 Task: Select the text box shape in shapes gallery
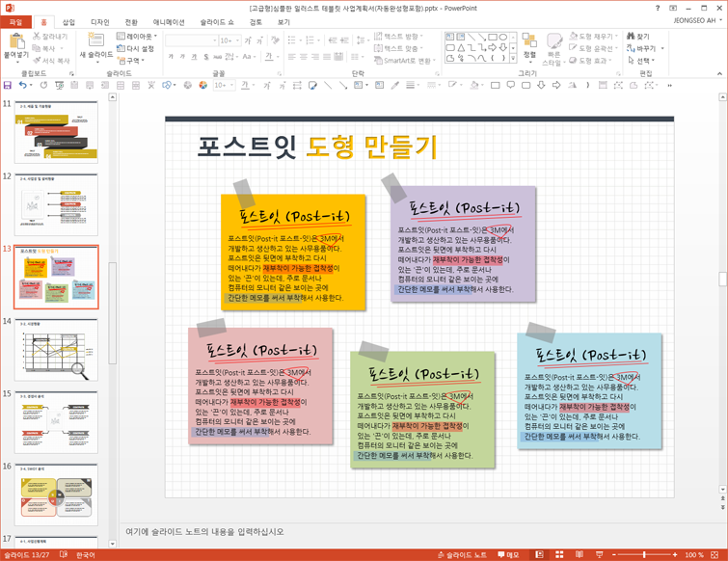449,37
